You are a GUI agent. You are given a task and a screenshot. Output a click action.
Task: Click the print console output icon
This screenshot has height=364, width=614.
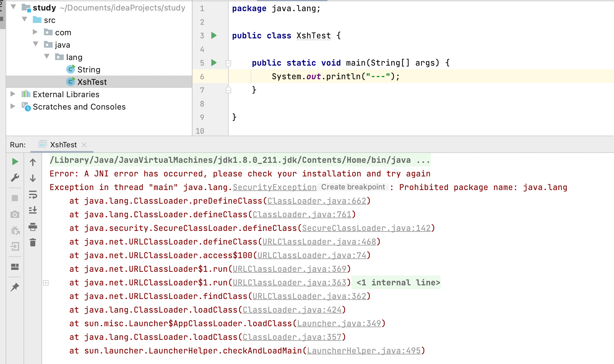(33, 227)
